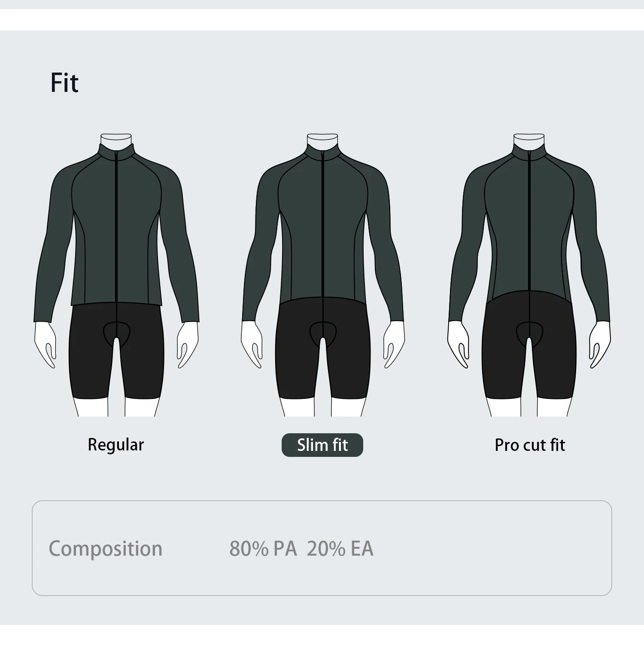Click the highlighted Slim fit label

(322, 445)
